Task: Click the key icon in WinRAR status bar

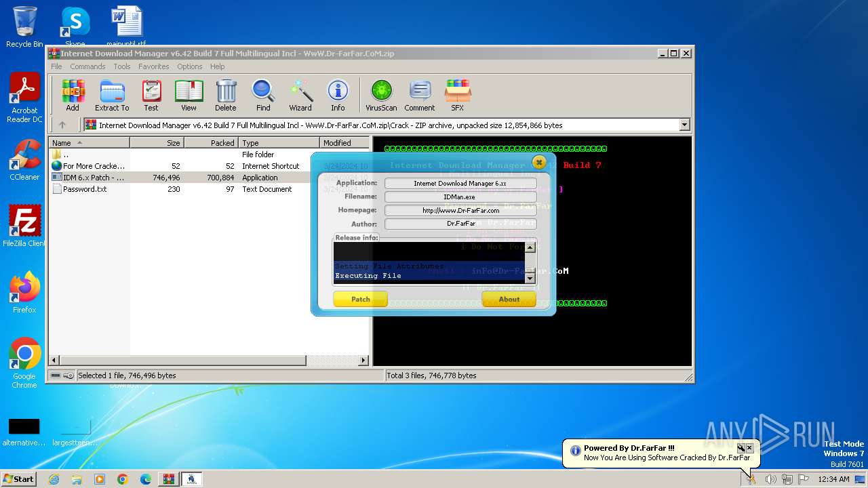Action: [x=68, y=375]
